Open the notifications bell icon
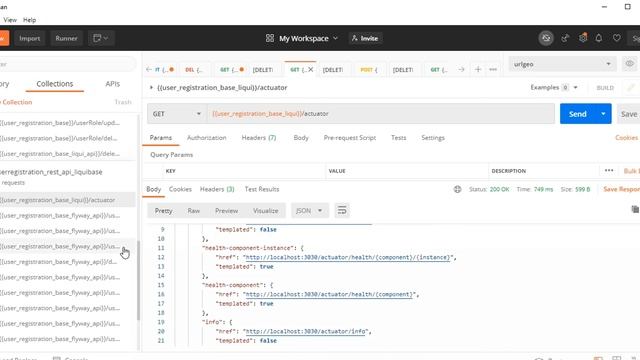 click(599, 38)
